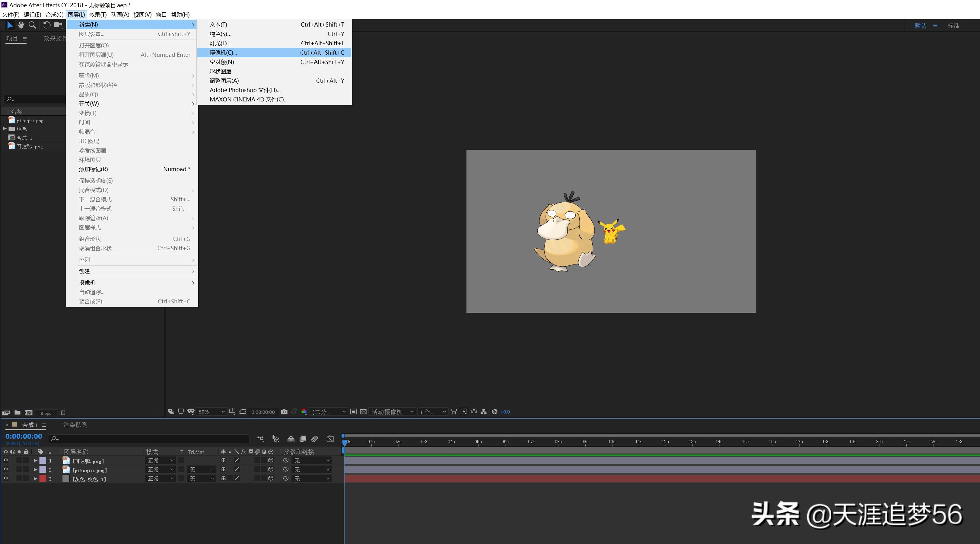Enable motion blur switch in timeline header

pos(314,439)
